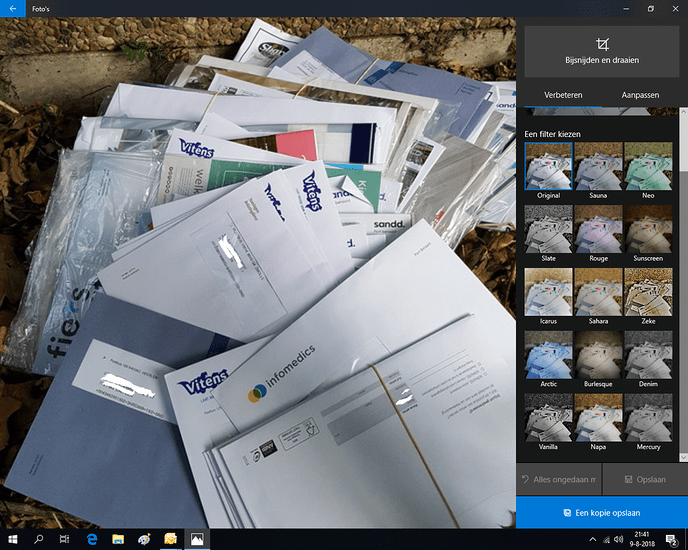Click the back arrow in the title bar

point(13,8)
